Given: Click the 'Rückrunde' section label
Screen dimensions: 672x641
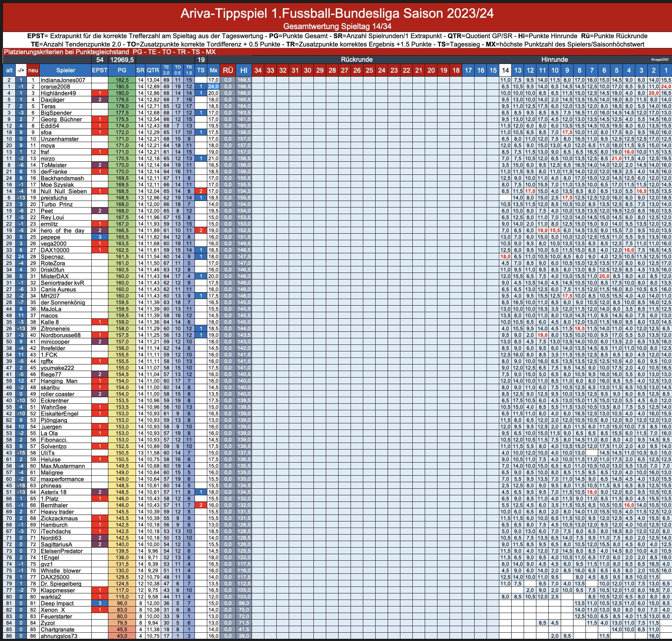Looking at the screenshot, I should (x=356, y=60).
